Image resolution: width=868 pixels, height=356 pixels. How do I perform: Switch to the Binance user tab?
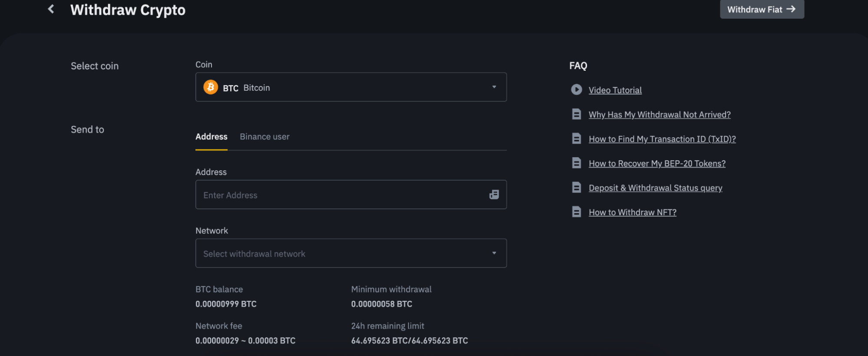[x=264, y=136]
